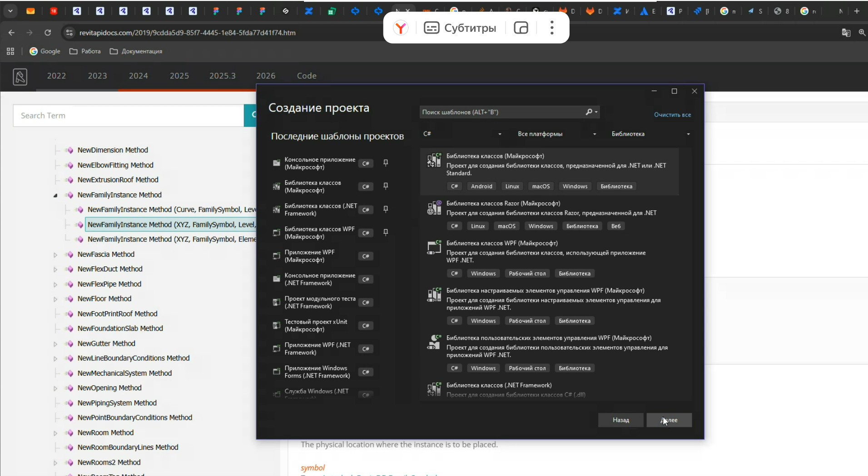
Task: Click the Далее button in the dialog
Action: (x=669, y=420)
